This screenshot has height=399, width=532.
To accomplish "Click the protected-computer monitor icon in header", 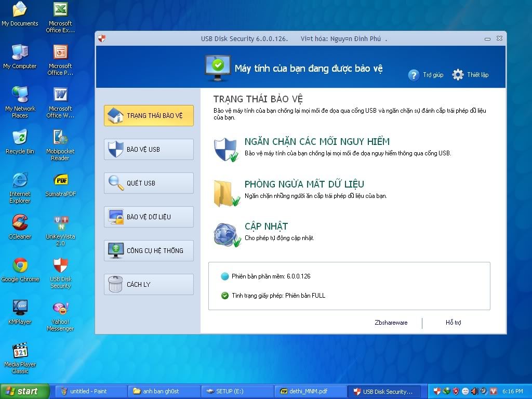I will click(218, 68).
